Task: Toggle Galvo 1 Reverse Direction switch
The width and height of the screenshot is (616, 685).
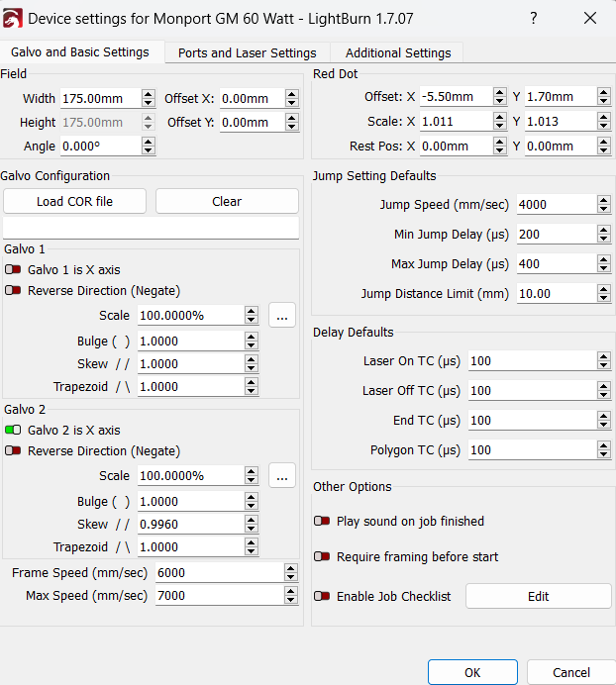Action: pos(13,290)
